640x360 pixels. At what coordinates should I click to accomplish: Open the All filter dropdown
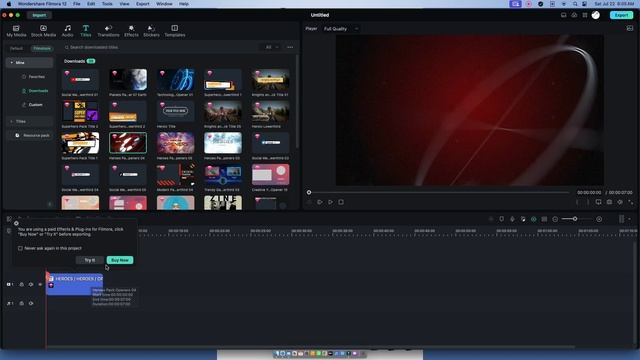271,47
